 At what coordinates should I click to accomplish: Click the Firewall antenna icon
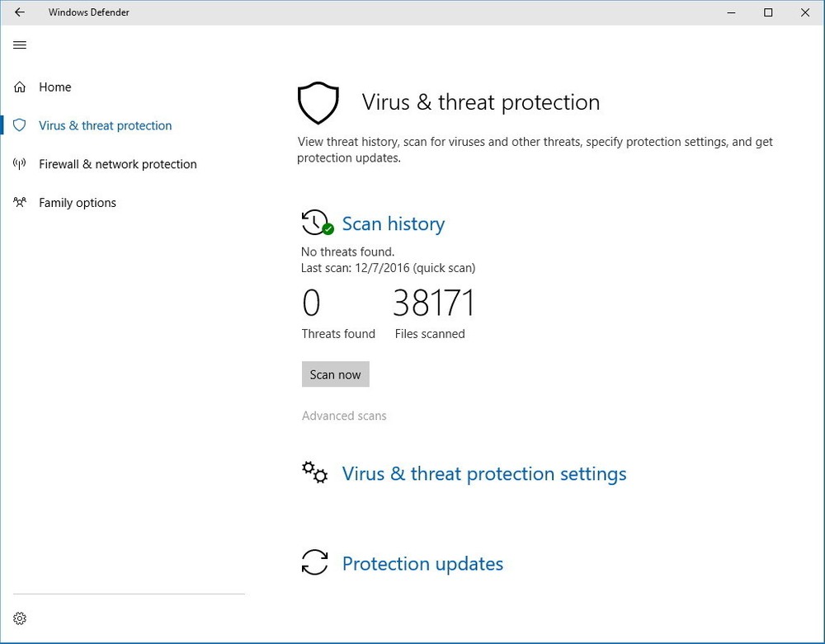(x=20, y=164)
